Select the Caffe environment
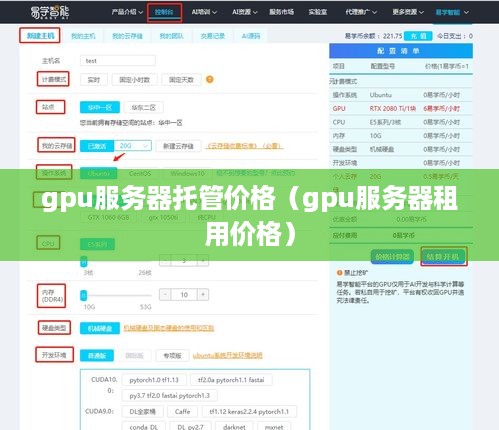Viewport: 499px width, 430px height. click(x=182, y=412)
